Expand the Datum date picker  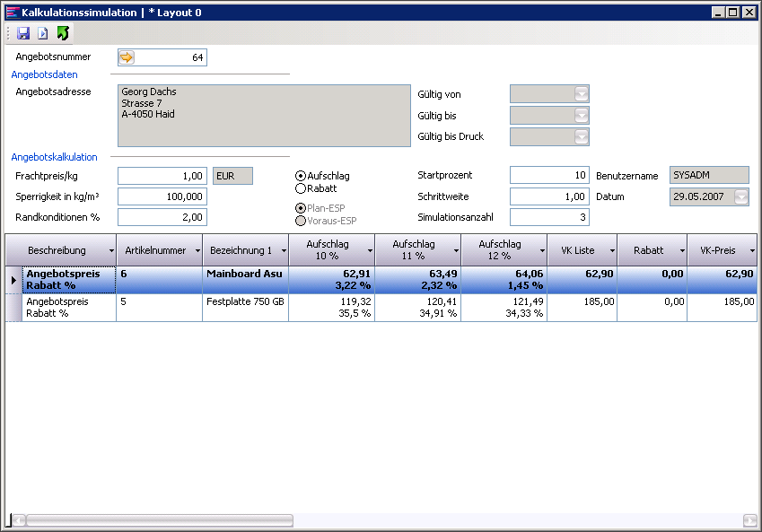pyautogui.click(x=740, y=197)
